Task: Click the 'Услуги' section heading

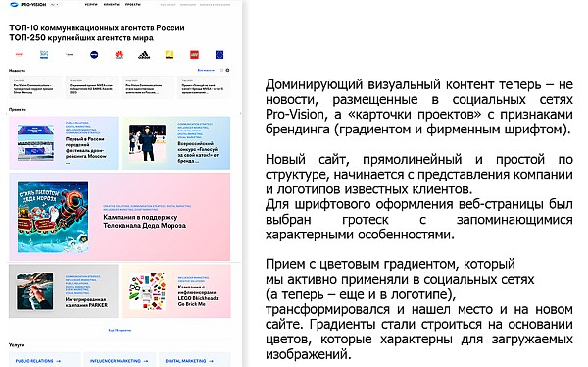Action: pyautogui.click(x=17, y=344)
